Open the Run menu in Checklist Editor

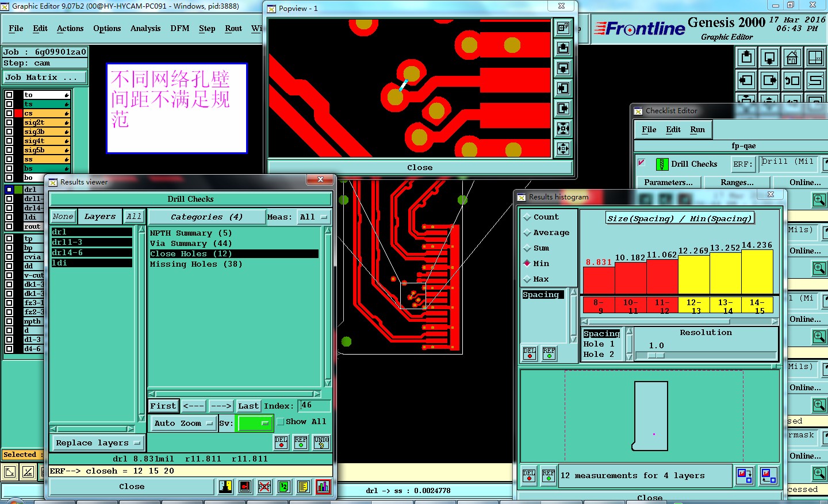697,130
